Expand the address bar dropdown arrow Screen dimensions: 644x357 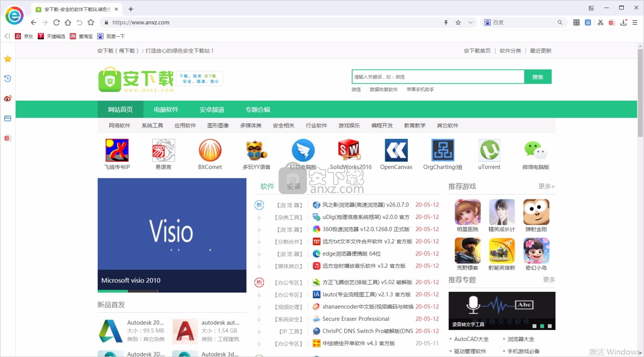pos(470,23)
